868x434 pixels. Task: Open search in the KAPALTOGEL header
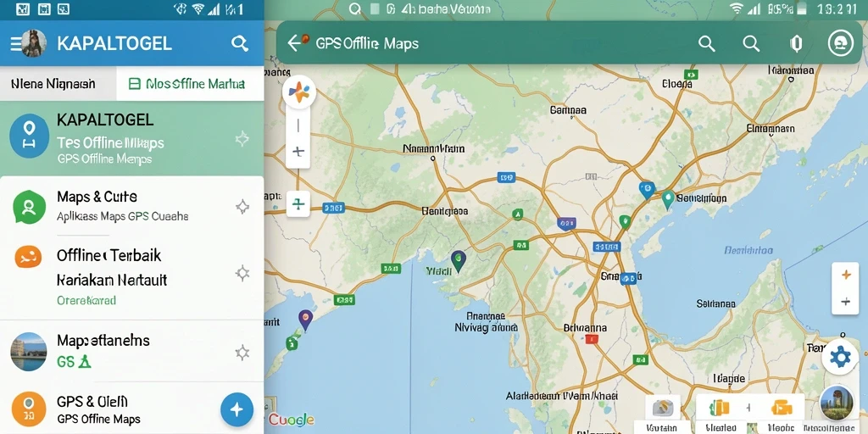[x=239, y=43]
